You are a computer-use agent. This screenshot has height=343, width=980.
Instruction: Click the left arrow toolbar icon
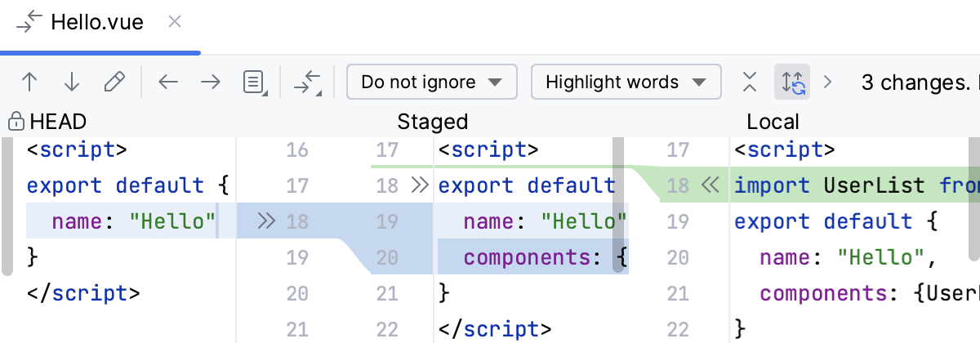(x=168, y=82)
